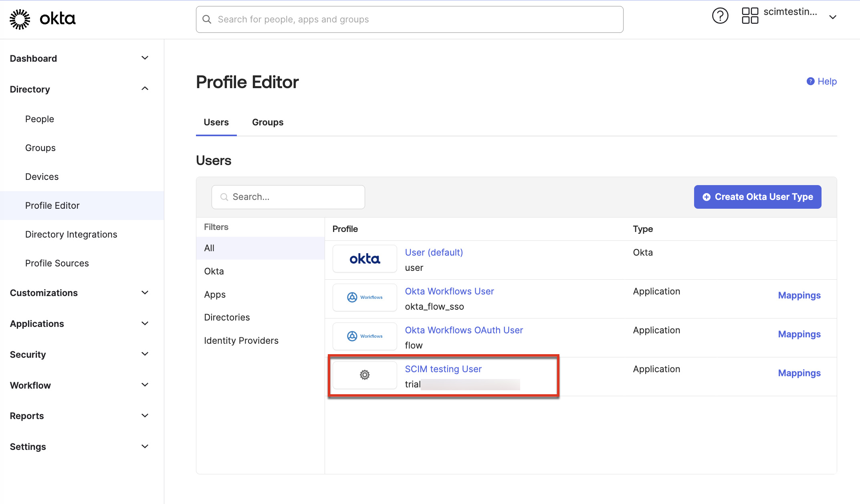The width and height of the screenshot is (860, 504).
Task: Click the Okta logo thumbnail beside User (default)
Action: (x=364, y=258)
